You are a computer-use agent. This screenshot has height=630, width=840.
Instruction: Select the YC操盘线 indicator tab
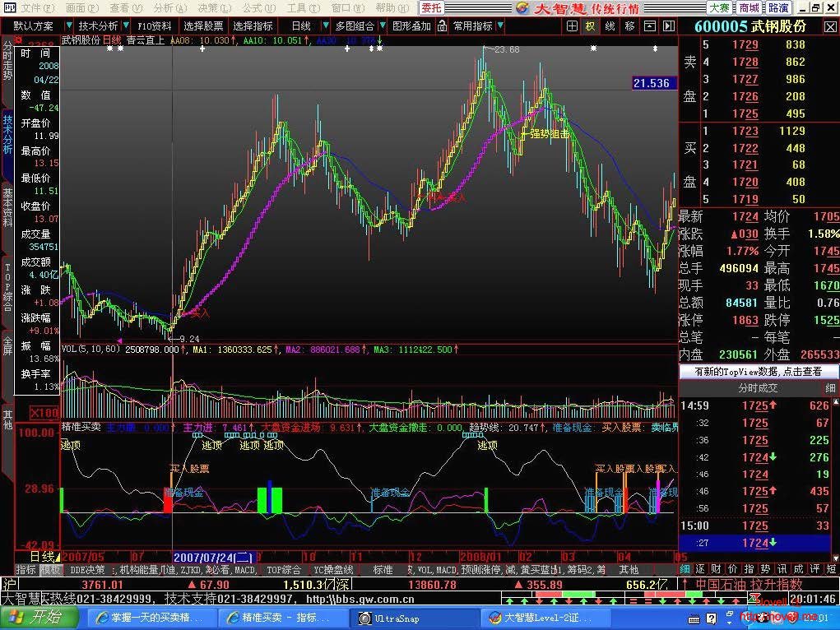point(333,569)
